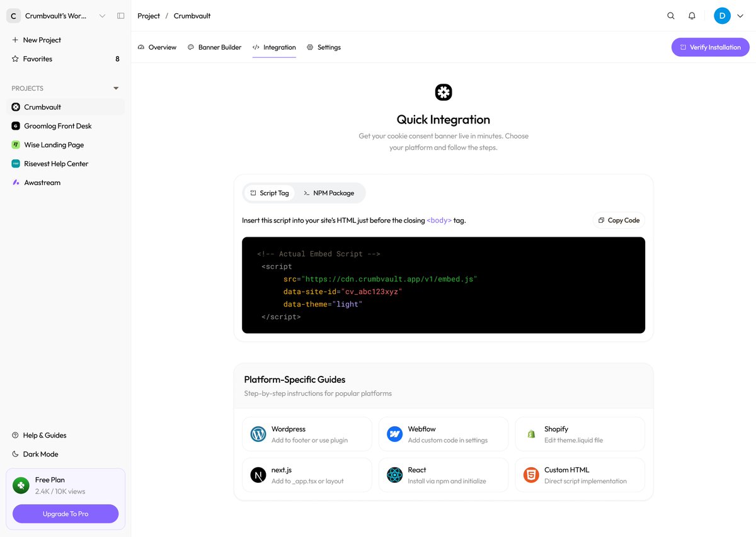756x537 pixels.
Task: Click the Project breadcrumb link
Action: tap(149, 16)
